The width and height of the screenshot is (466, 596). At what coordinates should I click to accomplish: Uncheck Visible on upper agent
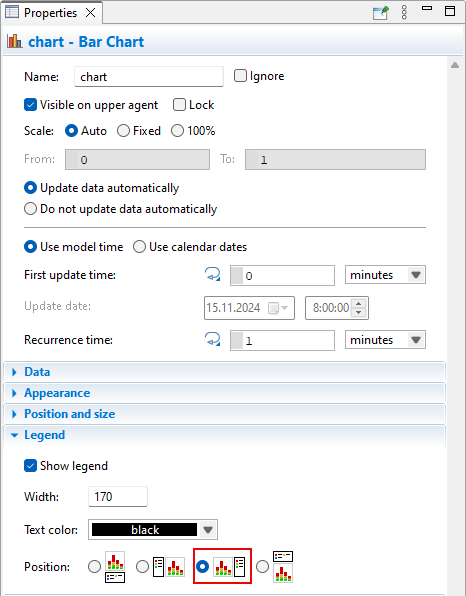30,105
